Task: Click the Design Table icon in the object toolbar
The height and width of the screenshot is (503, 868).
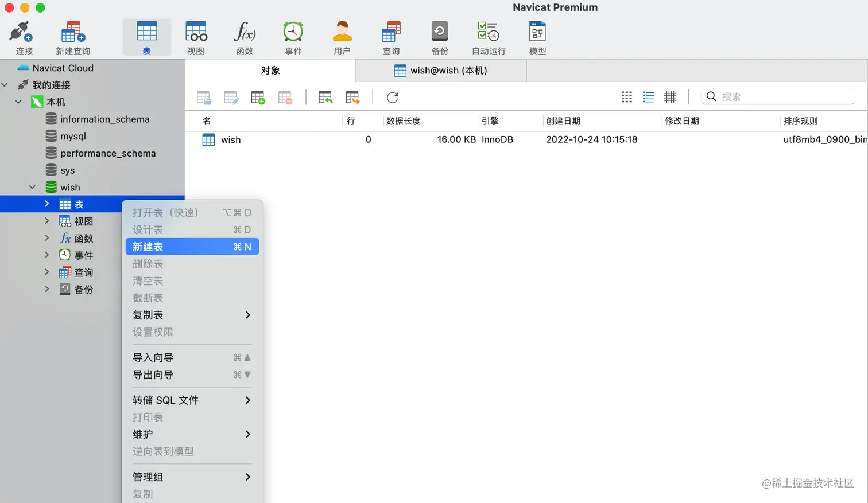Action: pyautogui.click(x=231, y=98)
